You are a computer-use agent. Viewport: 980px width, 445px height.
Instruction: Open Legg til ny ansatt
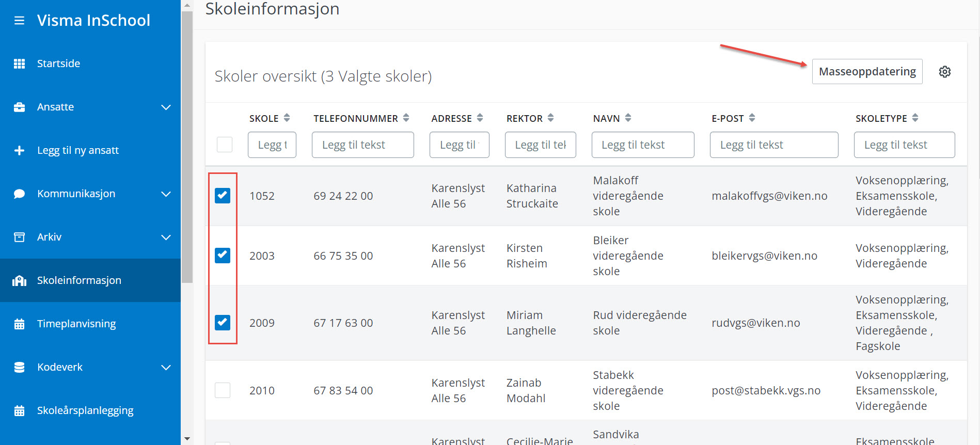[x=90, y=150]
